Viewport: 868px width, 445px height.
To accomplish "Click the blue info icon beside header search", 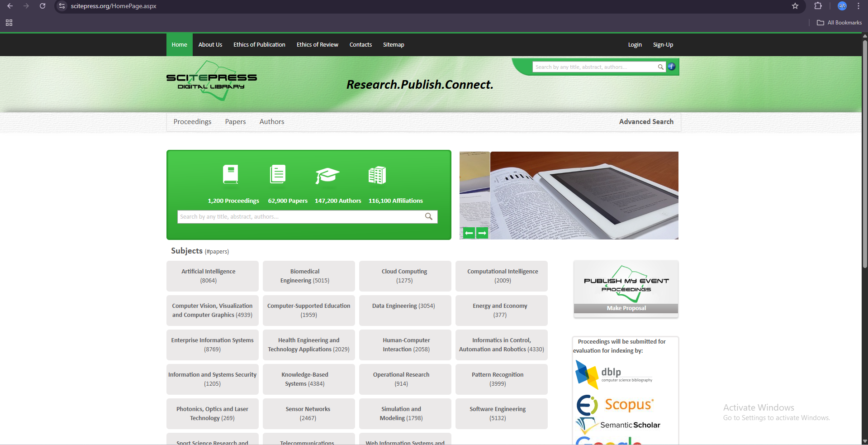I will pyautogui.click(x=672, y=67).
